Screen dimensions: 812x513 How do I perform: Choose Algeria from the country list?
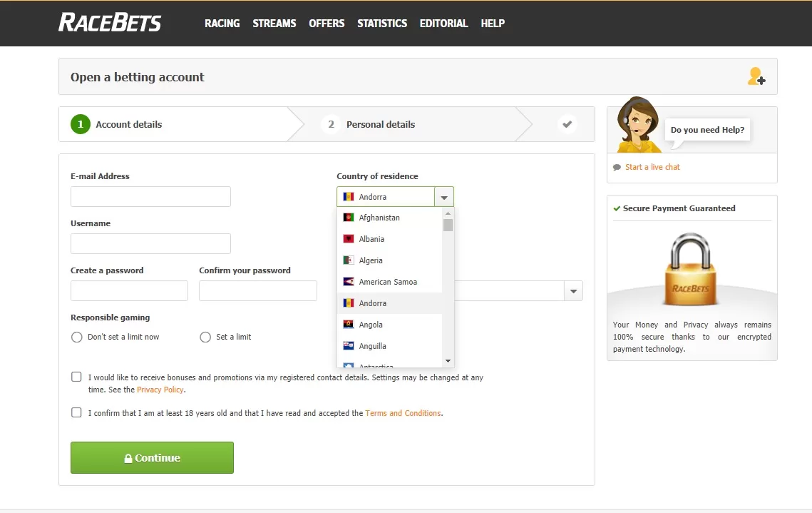pos(390,260)
